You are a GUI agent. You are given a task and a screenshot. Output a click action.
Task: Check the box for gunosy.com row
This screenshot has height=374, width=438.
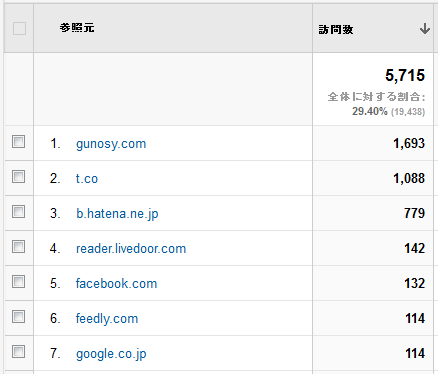click(x=19, y=142)
